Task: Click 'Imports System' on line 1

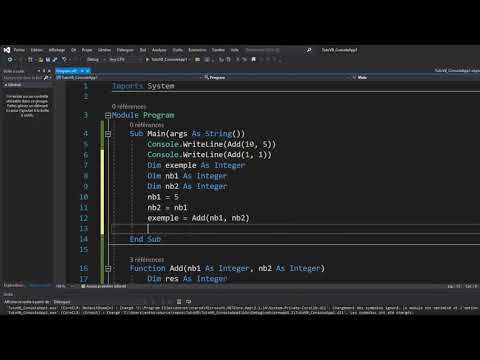Action: tap(143, 86)
